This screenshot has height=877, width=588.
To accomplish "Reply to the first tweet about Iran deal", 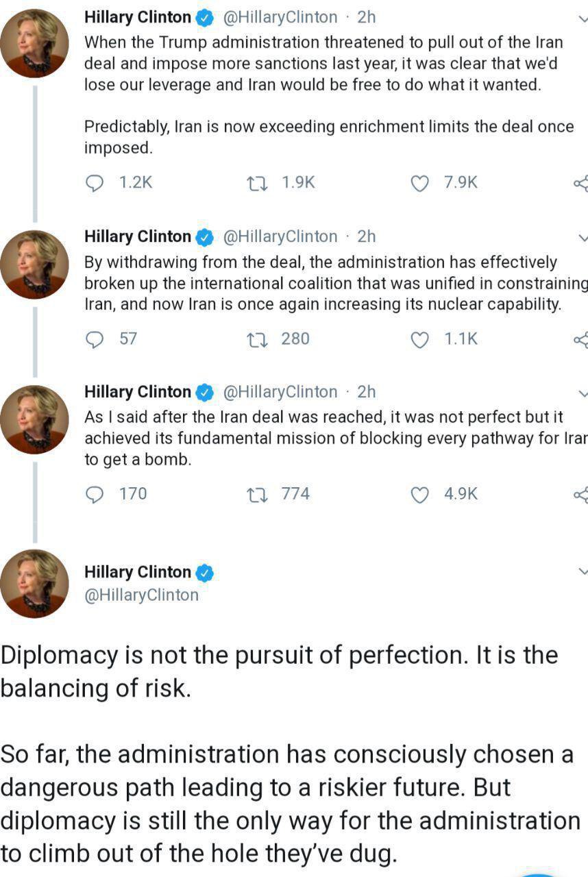I will coord(95,183).
